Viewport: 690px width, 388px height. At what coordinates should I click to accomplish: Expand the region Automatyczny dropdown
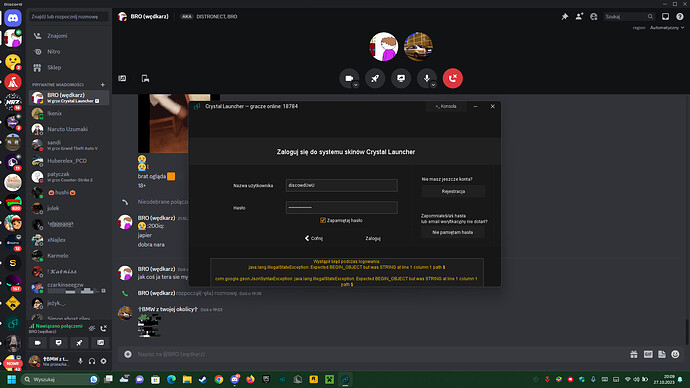pyautogui.click(x=667, y=28)
